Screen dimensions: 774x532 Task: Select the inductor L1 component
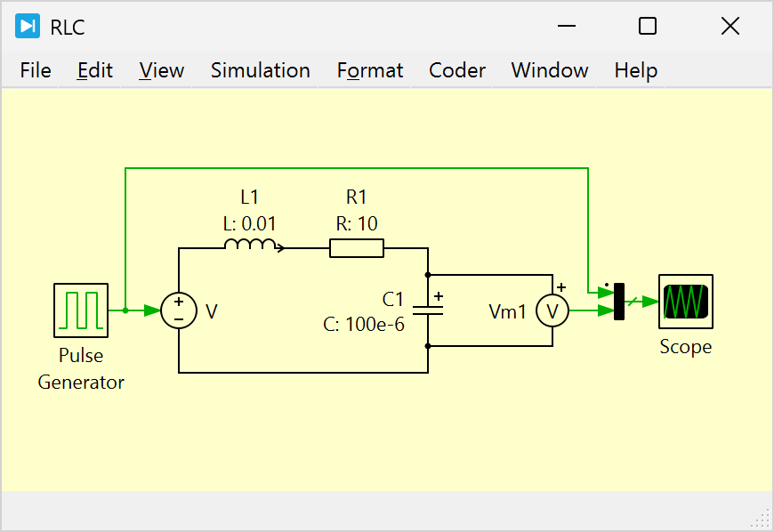[x=254, y=246]
